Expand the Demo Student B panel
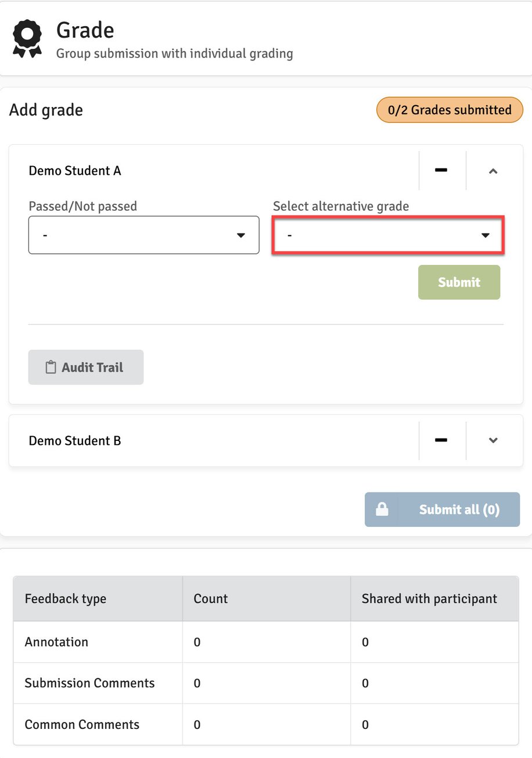 pos(493,440)
